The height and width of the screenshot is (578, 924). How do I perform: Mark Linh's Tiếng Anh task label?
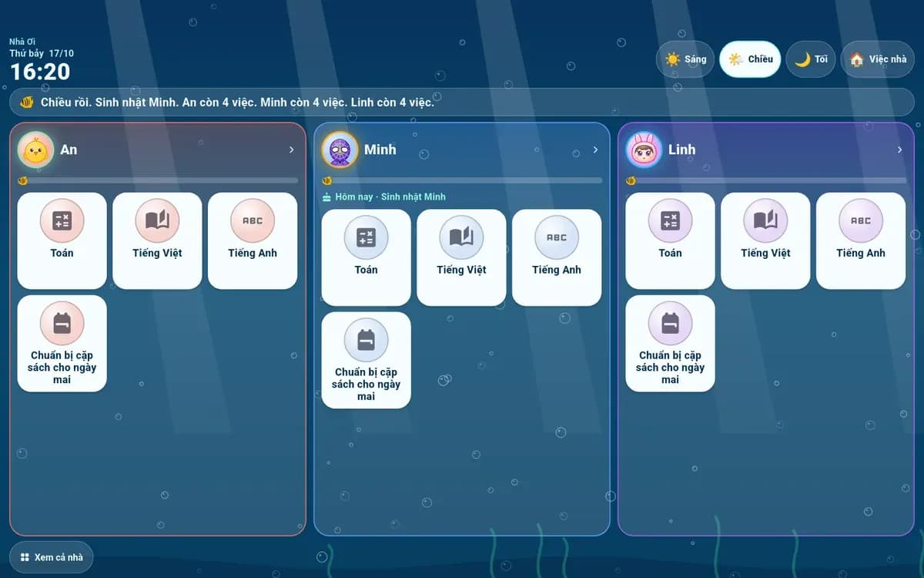coord(861,253)
